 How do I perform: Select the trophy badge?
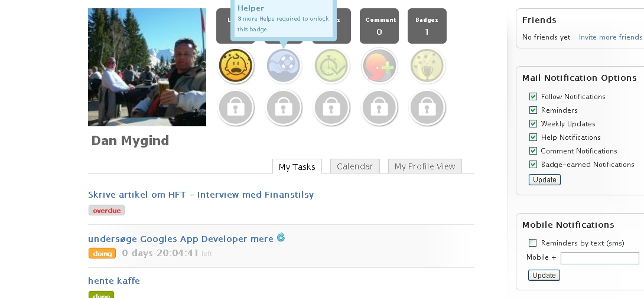[427, 66]
